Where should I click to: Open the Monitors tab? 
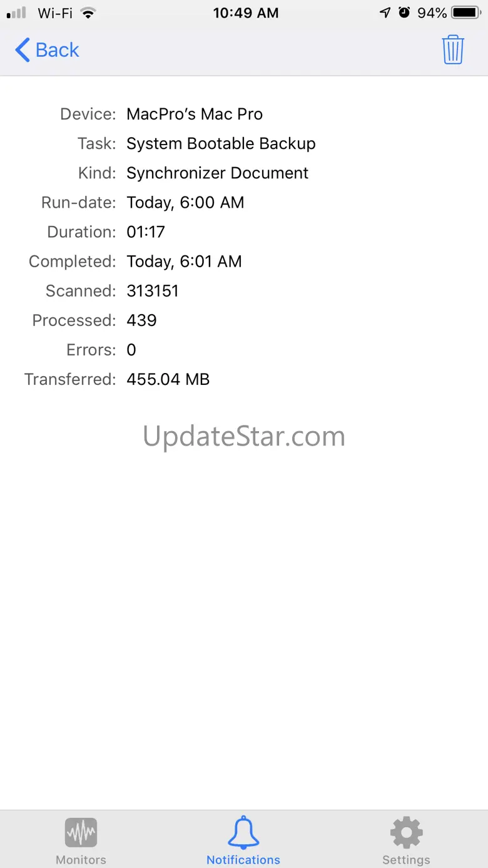(81, 840)
